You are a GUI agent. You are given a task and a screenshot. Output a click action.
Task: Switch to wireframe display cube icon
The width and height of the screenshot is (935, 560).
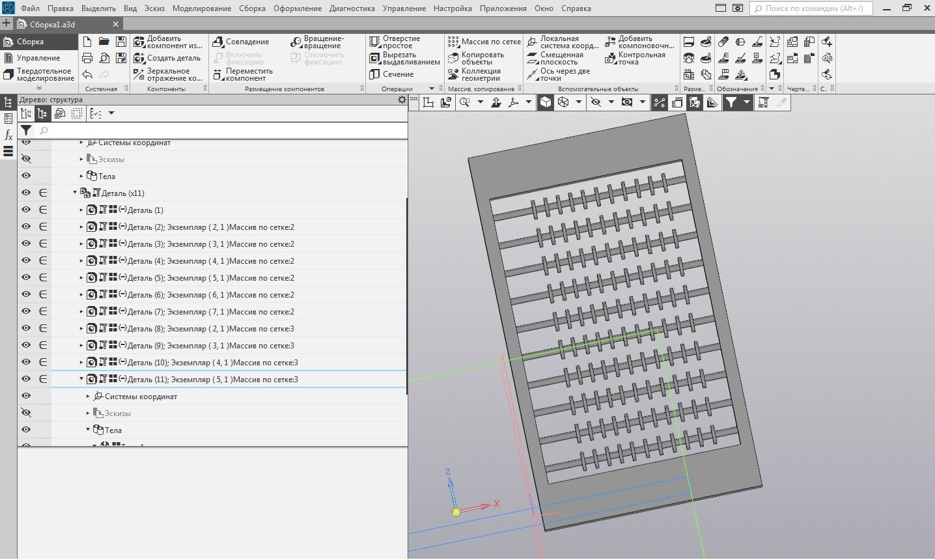tap(563, 102)
